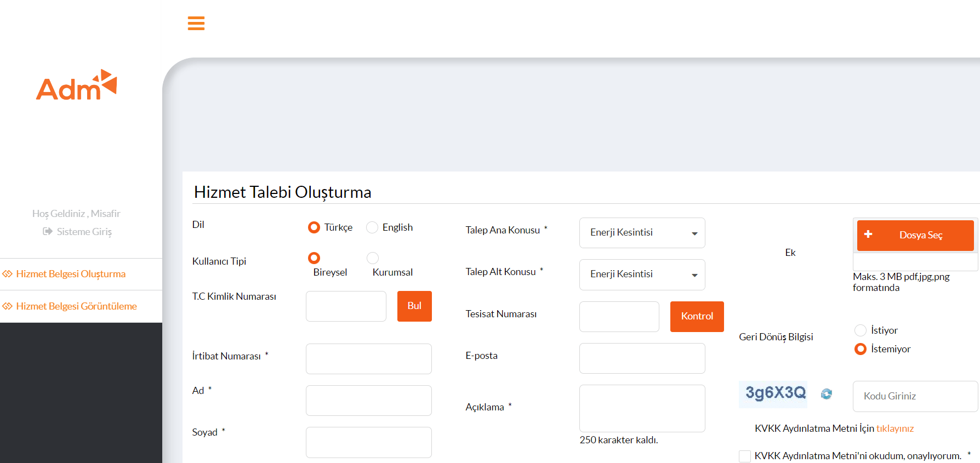
Task: Choose Kurumsal user type
Action: pyautogui.click(x=373, y=258)
